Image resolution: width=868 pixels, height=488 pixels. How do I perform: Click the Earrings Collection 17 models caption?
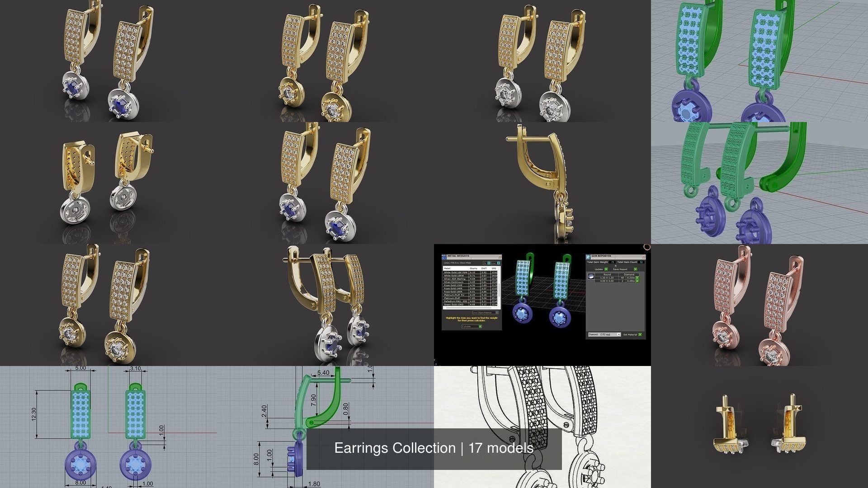pyautogui.click(x=434, y=448)
